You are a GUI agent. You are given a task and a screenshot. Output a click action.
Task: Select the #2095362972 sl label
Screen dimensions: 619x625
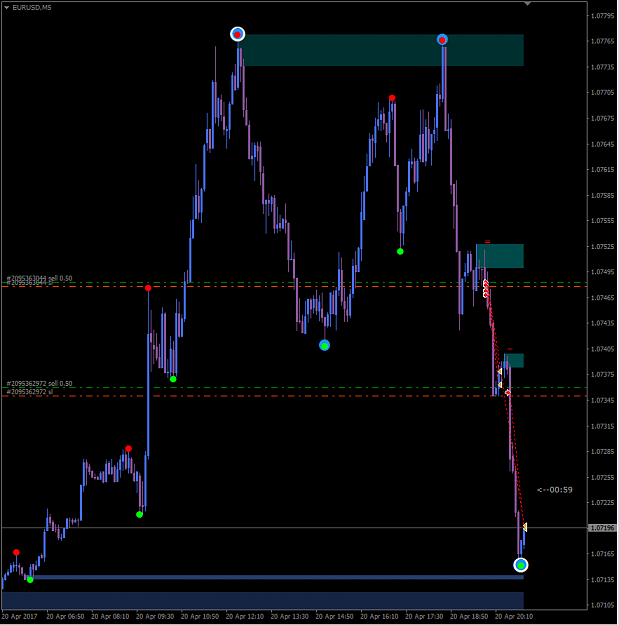coord(29,392)
